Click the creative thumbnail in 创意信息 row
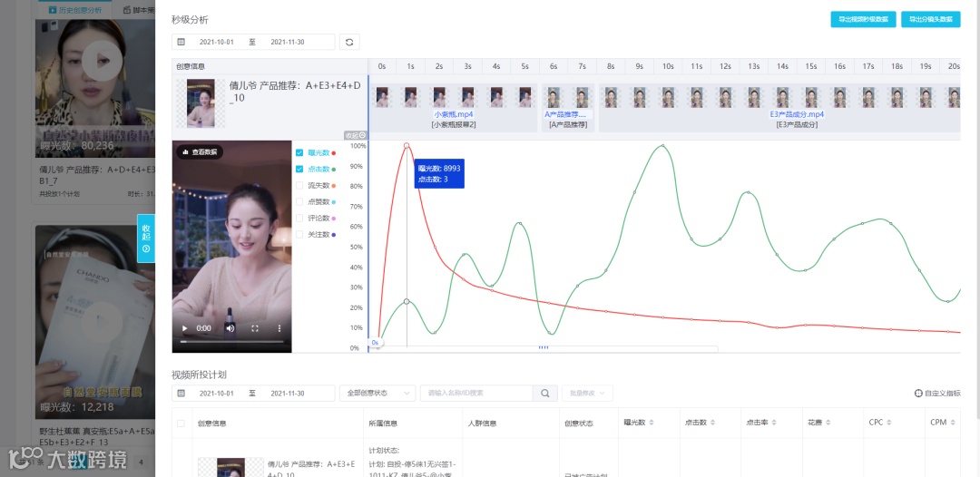The image size is (980, 477). 201,103
